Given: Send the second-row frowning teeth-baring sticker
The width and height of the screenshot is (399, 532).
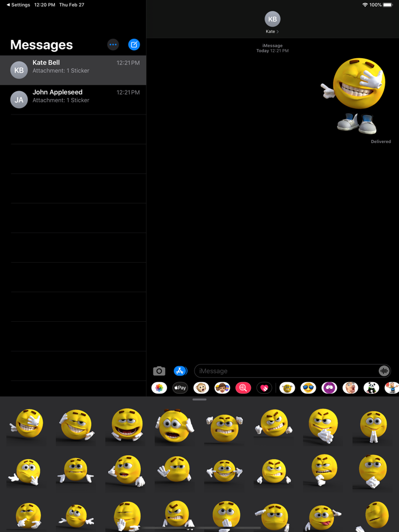Looking at the screenshot, I should (x=274, y=472).
